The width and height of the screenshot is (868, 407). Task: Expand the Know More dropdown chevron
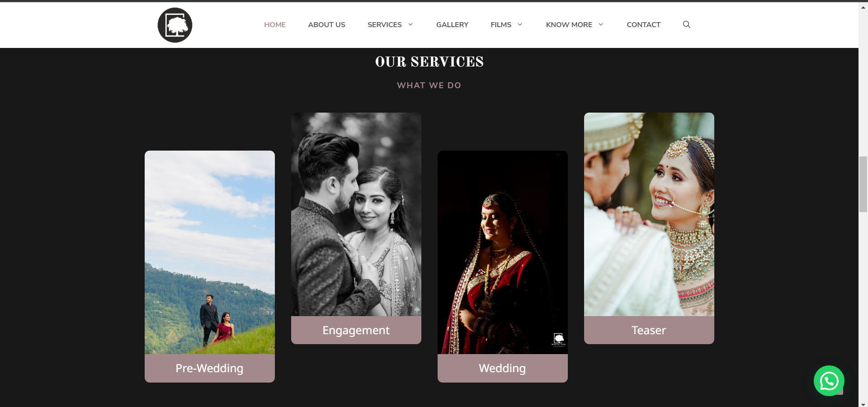[601, 24]
